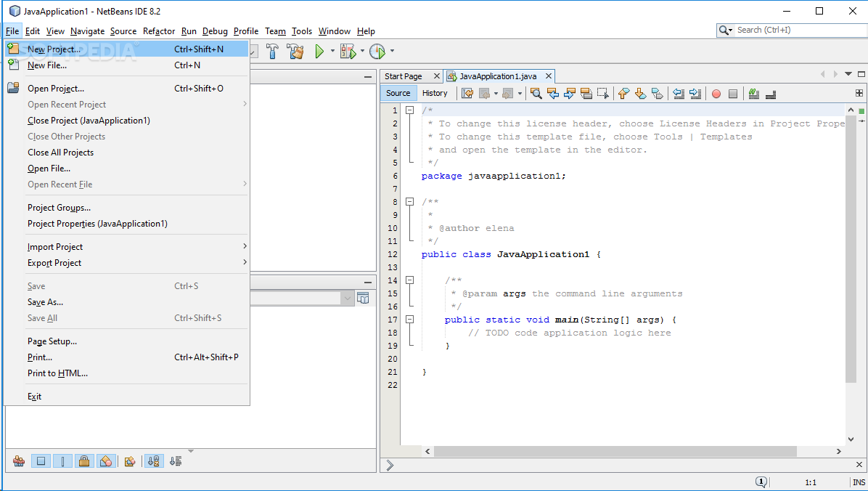Open the Run Project dropdown arrow
This screenshot has height=491, width=868.
pyautogui.click(x=332, y=51)
